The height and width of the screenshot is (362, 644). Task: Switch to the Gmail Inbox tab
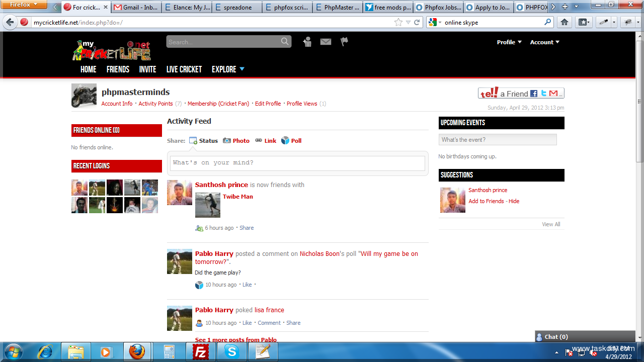pyautogui.click(x=135, y=8)
